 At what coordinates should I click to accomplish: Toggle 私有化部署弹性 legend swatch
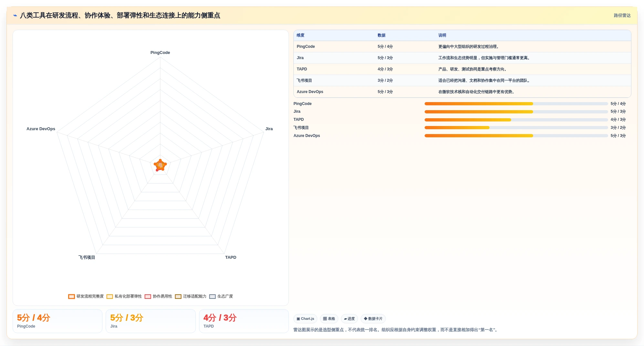[x=110, y=297]
